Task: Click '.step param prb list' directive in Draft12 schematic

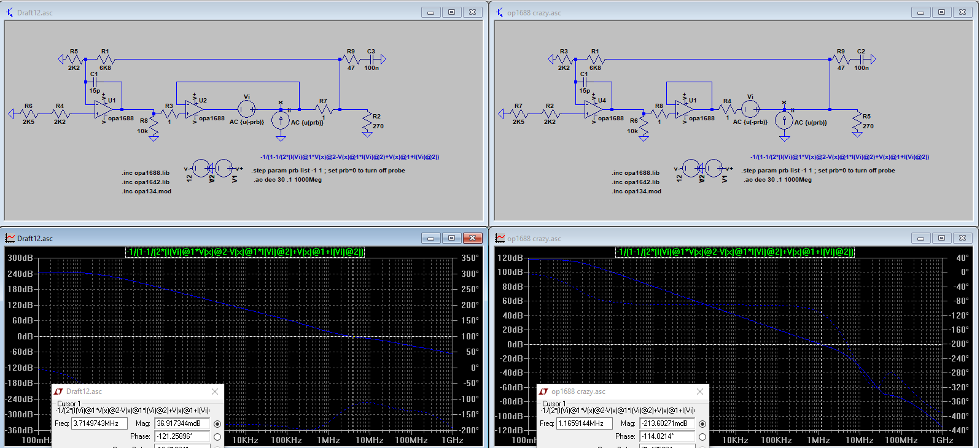Action: [x=329, y=171]
